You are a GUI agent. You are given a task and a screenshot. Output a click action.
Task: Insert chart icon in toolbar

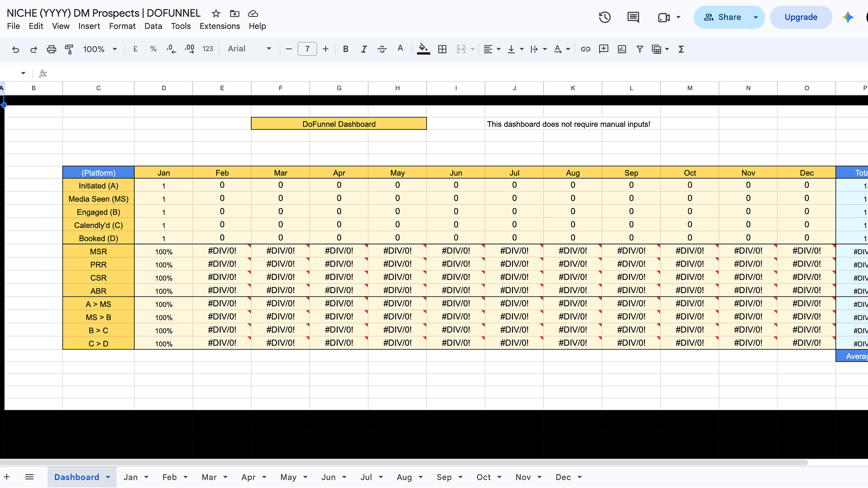coord(622,49)
